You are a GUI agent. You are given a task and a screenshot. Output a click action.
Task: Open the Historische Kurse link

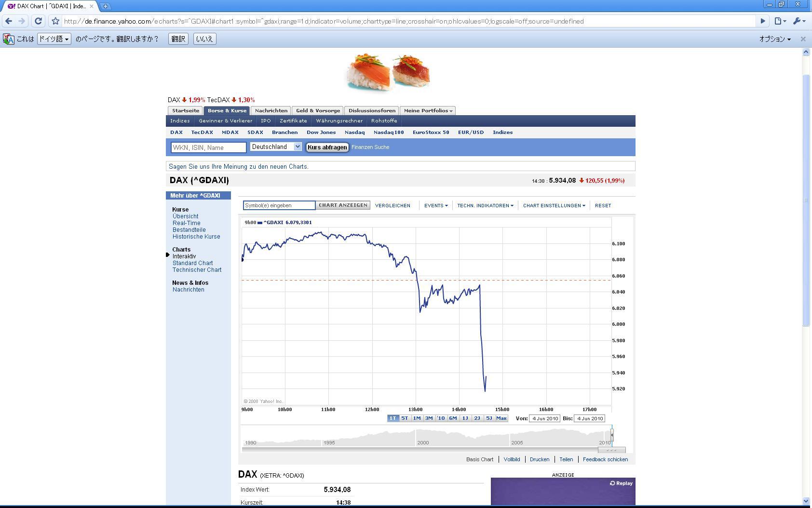196,237
